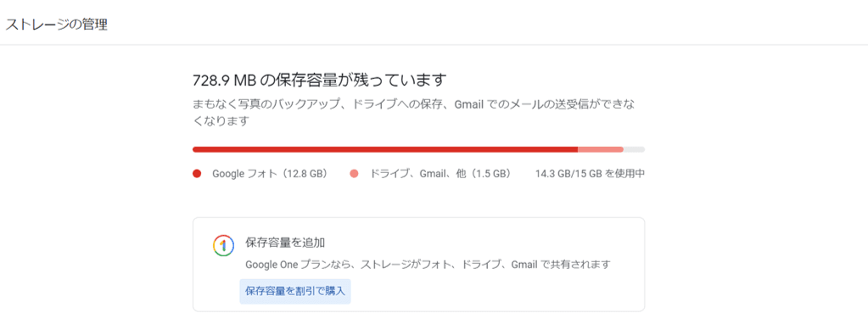Click the gray unused end of storage bar

point(635,149)
